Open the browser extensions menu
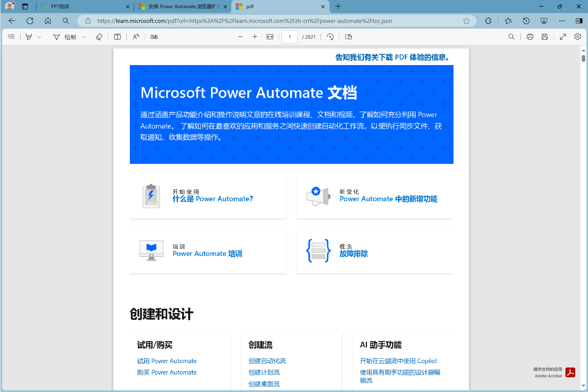 pos(488,21)
